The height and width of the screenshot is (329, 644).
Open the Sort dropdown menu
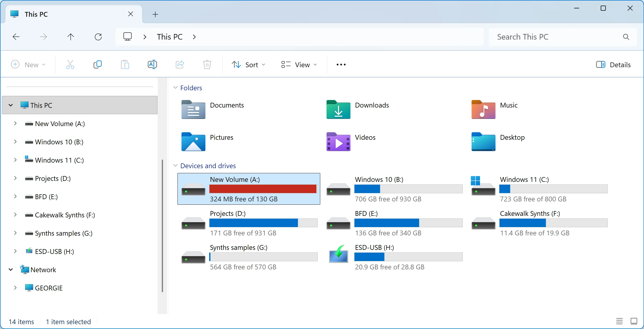pos(248,65)
